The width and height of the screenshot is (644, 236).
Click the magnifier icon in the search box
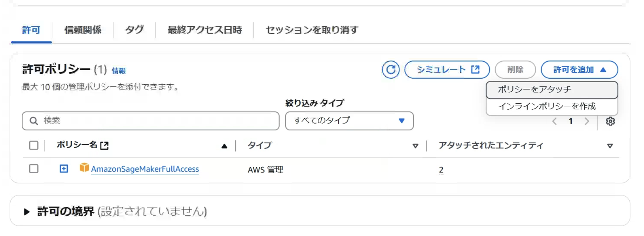(33, 121)
